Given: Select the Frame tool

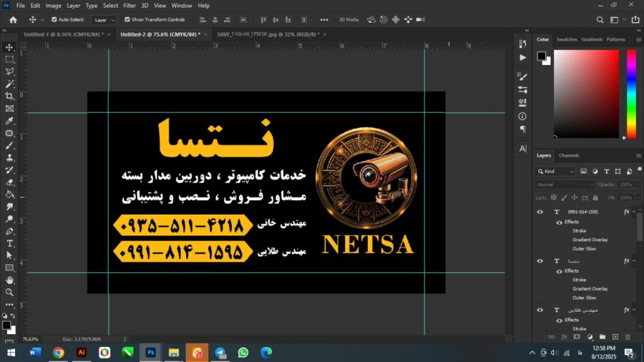Looking at the screenshot, I should click(x=9, y=108).
